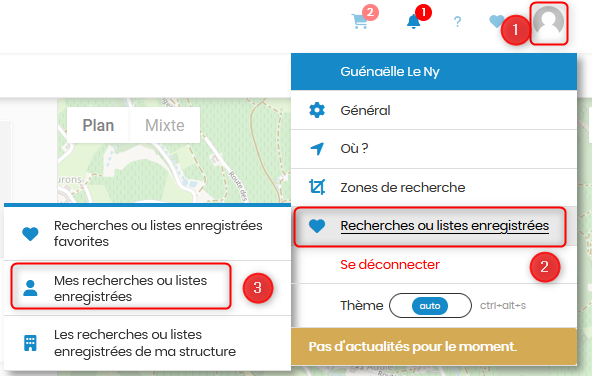Click the person icon for Mes recherches
This screenshot has height=376, width=592.
tap(30, 288)
